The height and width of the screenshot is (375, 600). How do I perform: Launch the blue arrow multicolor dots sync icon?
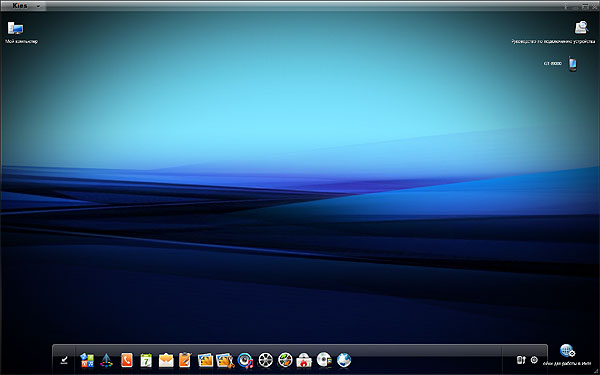pos(106,360)
